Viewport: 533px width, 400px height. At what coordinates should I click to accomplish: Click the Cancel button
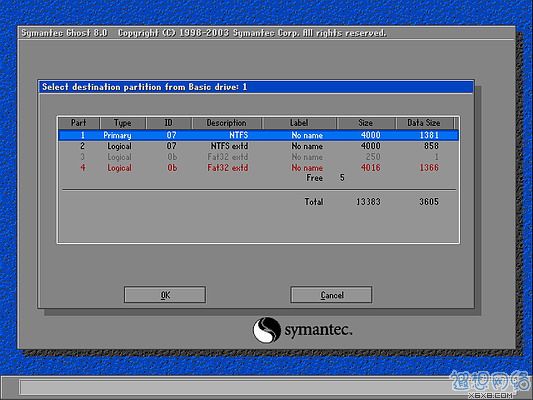tap(331, 295)
